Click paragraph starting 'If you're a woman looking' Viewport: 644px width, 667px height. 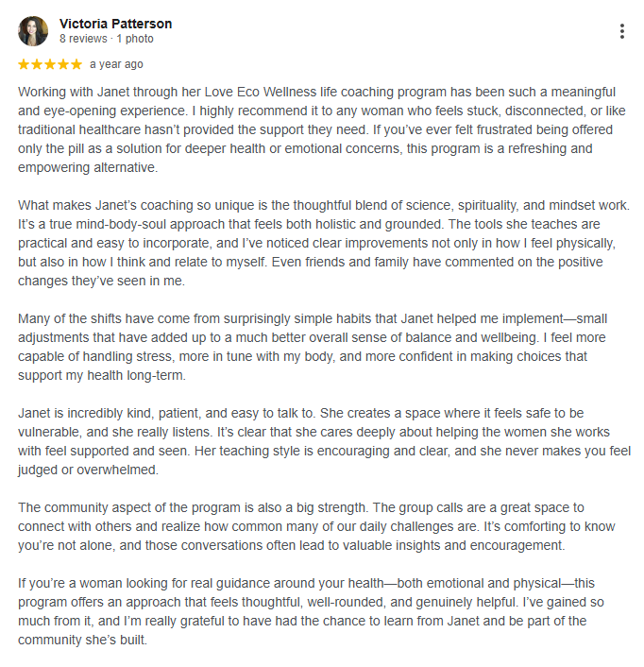312,611
